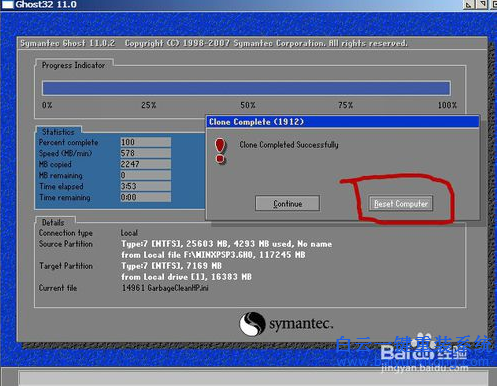Click the 'Current file' label
Screen dimensions: 497x387
[58, 288]
